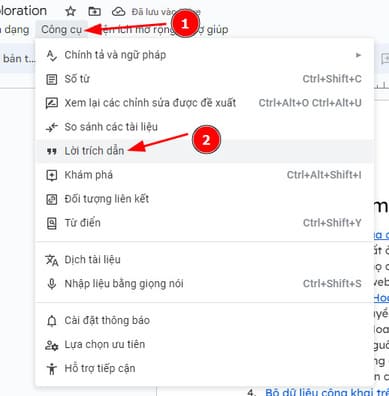The image size is (389, 396).
Task: Click the dictionary book icon
Action: (51, 223)
